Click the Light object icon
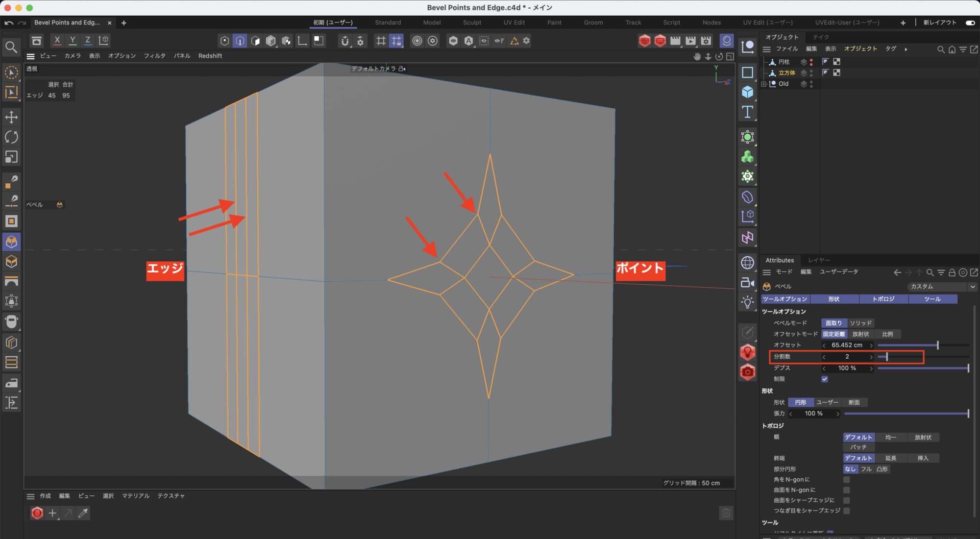The height and width of the screenshot is (539, 980). [747, 302]
